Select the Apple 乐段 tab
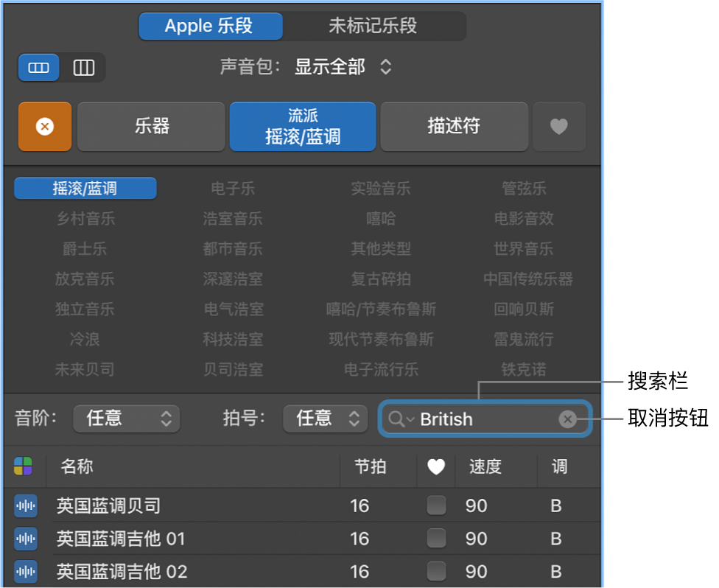The width and height of the screenshot is (719, 588). point(211,26)
